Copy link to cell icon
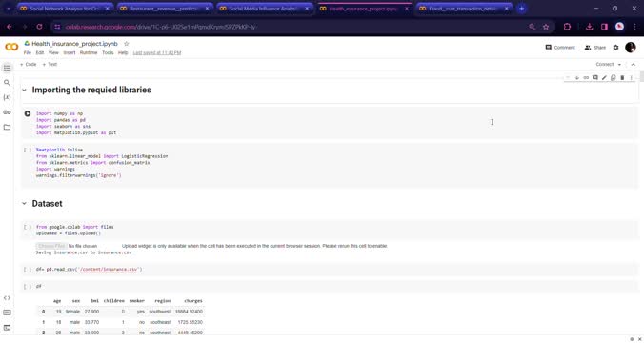 click(586, 77)
